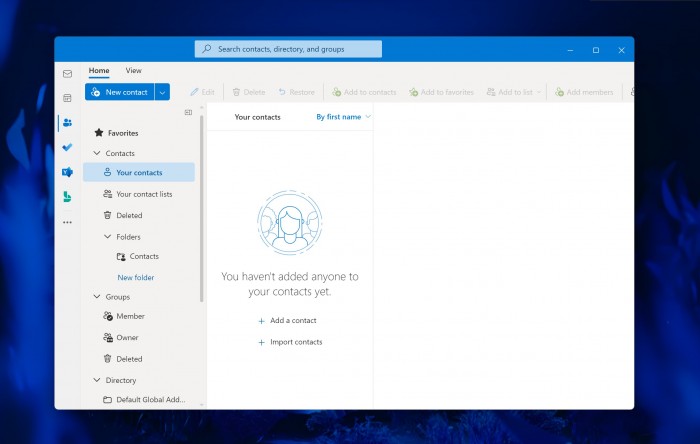Click the New folder link
The height and width of the screenshot is (444, 700).
pyautogui.click(x=136, y=277)
